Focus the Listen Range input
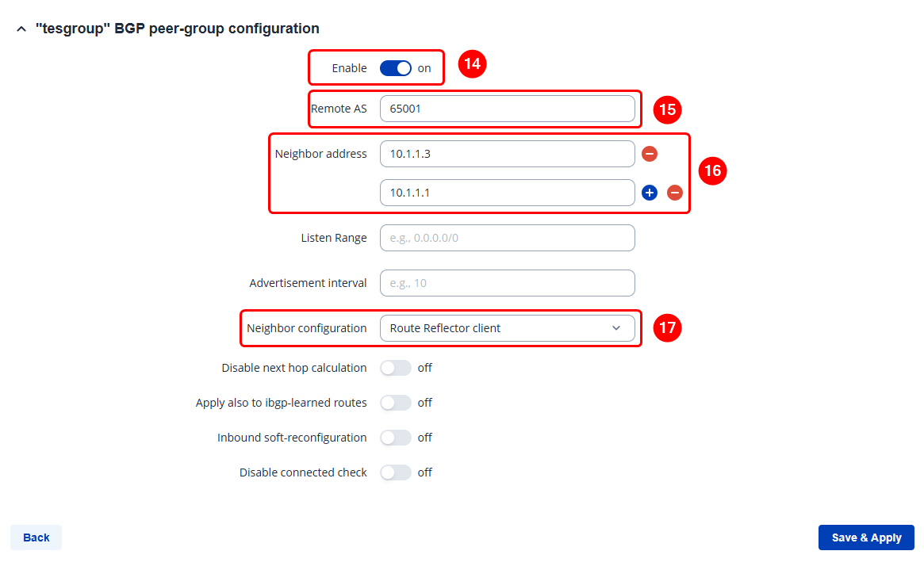Screen dimensions: 924x570 coord(507,238)
